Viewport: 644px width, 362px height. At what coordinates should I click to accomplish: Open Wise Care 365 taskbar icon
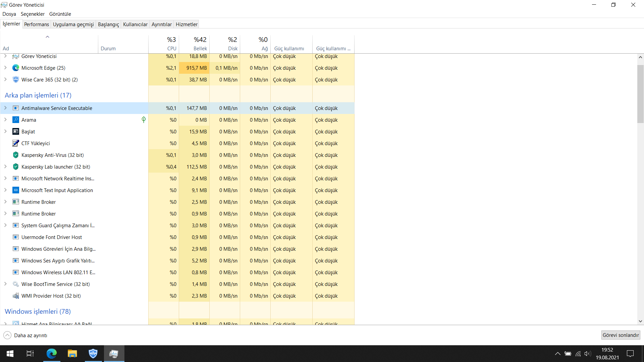93,354
